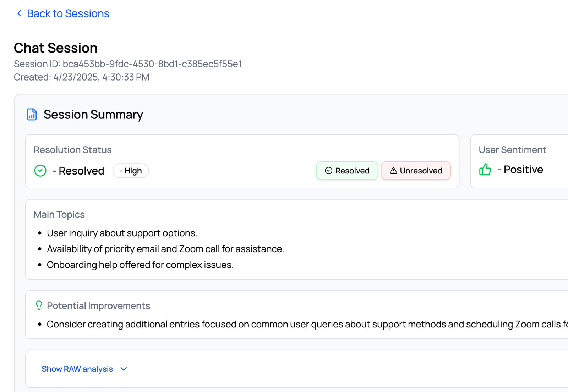Click the thumbs up sentiment icon
This screenshot has height=392, width=568.
click(x=485, y=170)
